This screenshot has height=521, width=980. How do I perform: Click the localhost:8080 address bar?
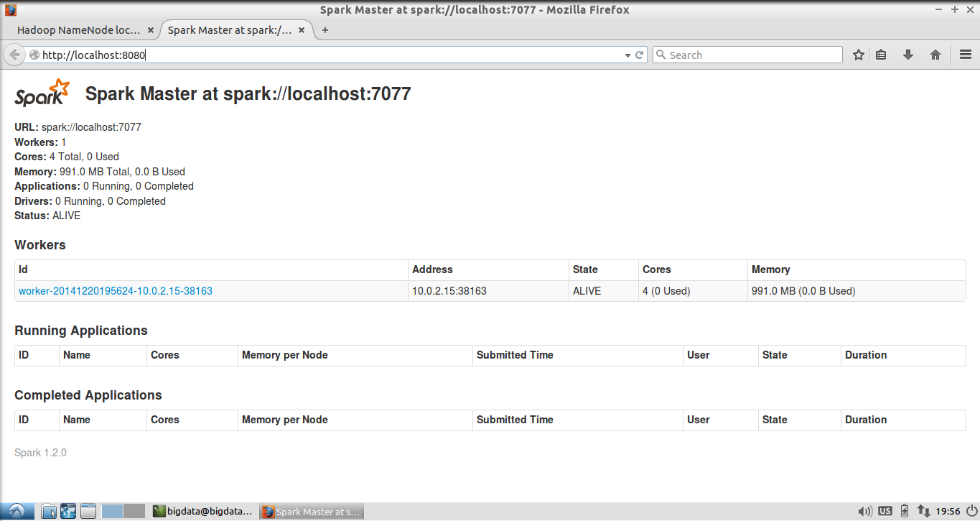coord(336,55)
